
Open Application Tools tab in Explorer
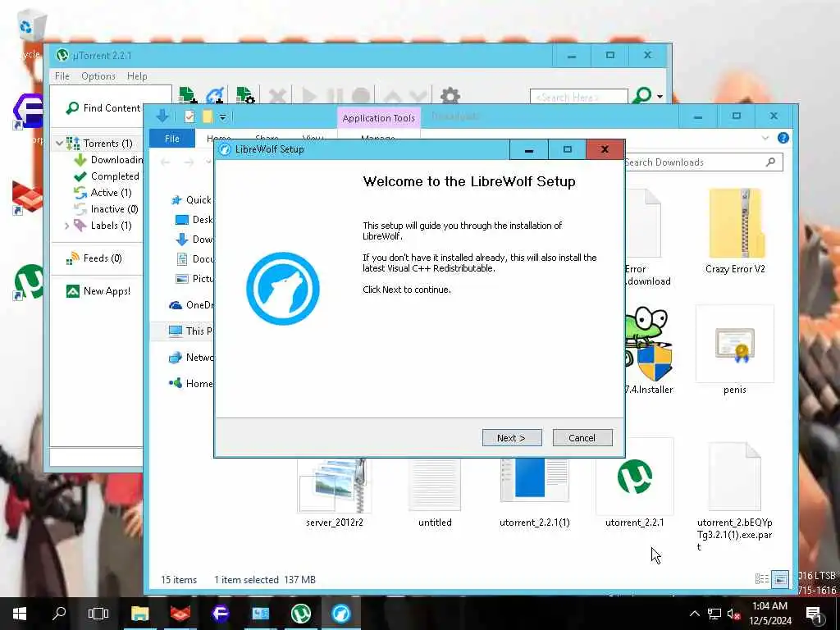tap(379, 118)
